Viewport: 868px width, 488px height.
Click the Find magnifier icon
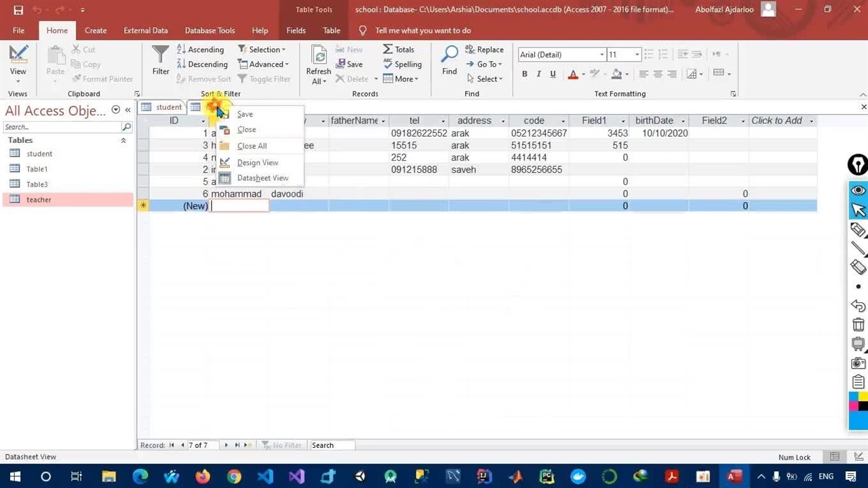[x=449, y=56]
